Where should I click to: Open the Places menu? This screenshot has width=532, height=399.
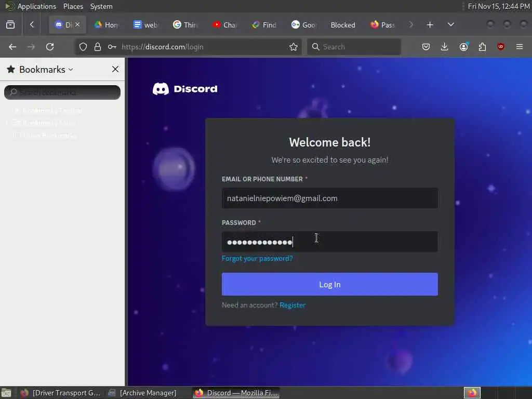73,6
